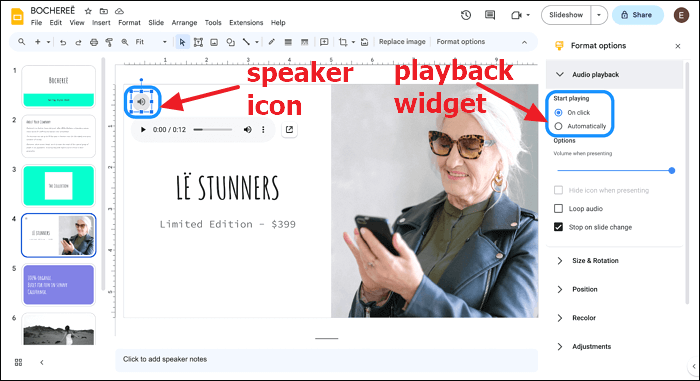Select the text box tool
The height and width of the screenshot is (381, 700).
tap(198, 42)
